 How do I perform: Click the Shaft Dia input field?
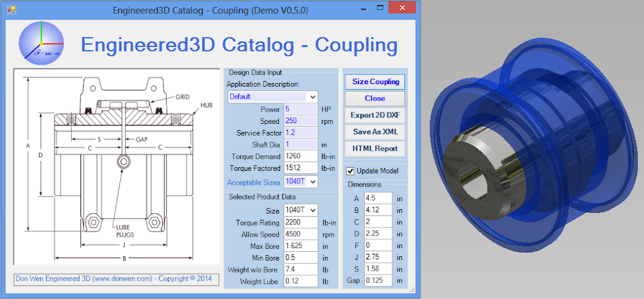point(300,144)
